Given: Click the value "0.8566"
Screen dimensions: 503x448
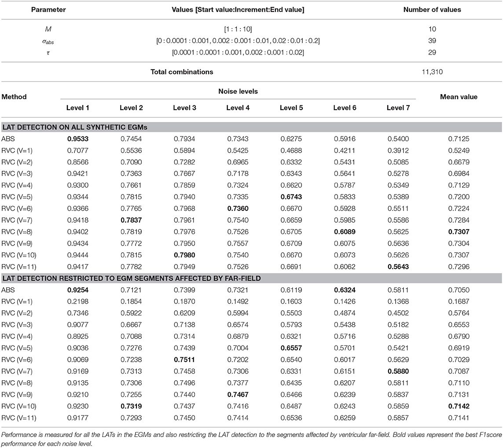Looking at the screenshot, I should [x=77, y=162].
